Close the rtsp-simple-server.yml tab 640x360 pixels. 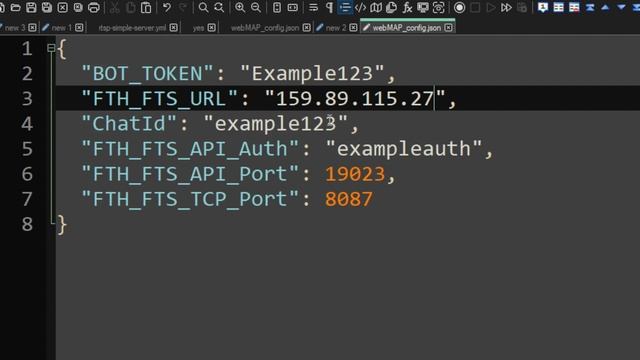coord(173,28)
